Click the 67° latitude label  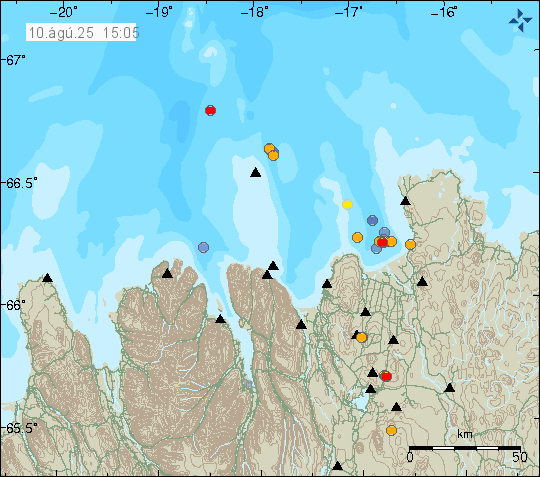point(15,60)
